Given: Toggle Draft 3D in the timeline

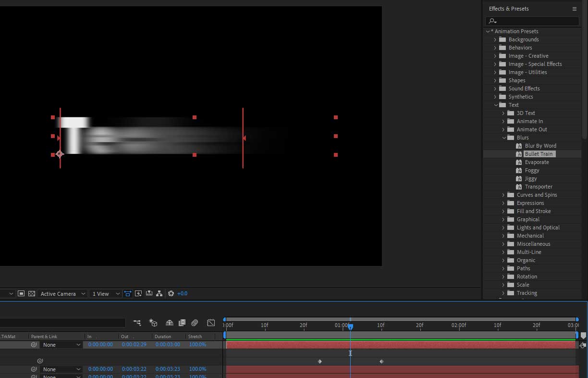Looking at the screenshot, I should point(153,323).
